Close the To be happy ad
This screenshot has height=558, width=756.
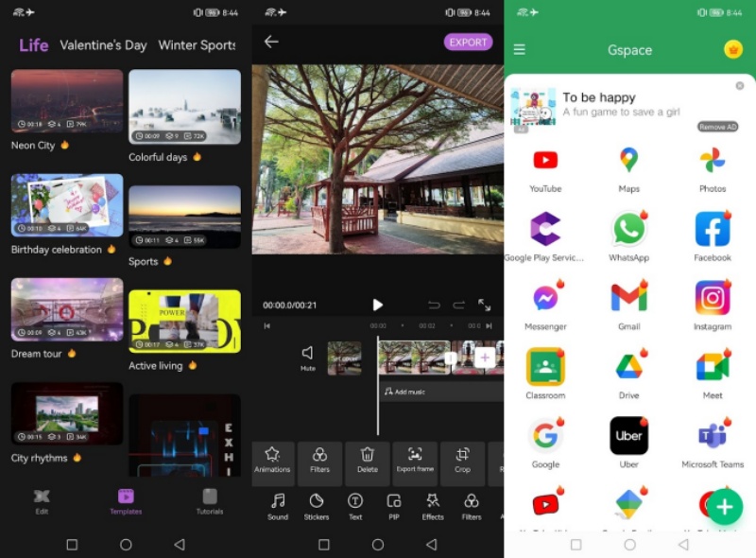[x=740, y=85]
